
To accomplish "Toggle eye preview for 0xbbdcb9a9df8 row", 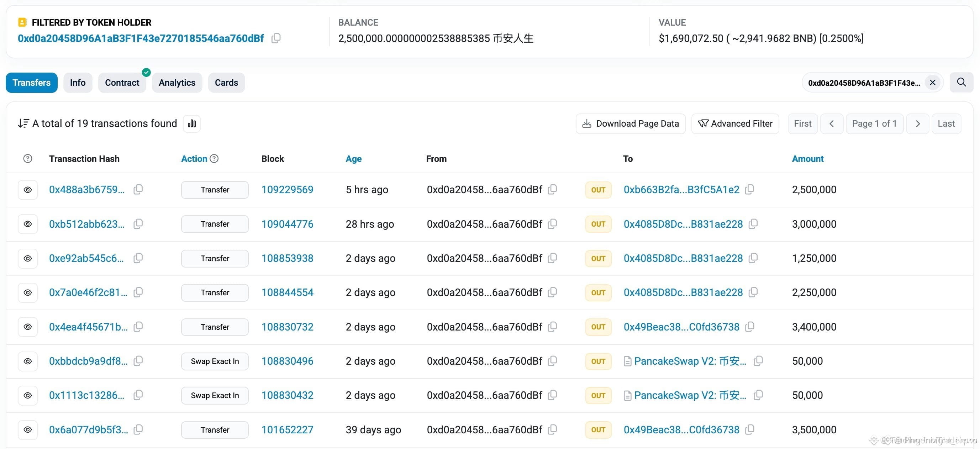I will (x=28, y=361).
